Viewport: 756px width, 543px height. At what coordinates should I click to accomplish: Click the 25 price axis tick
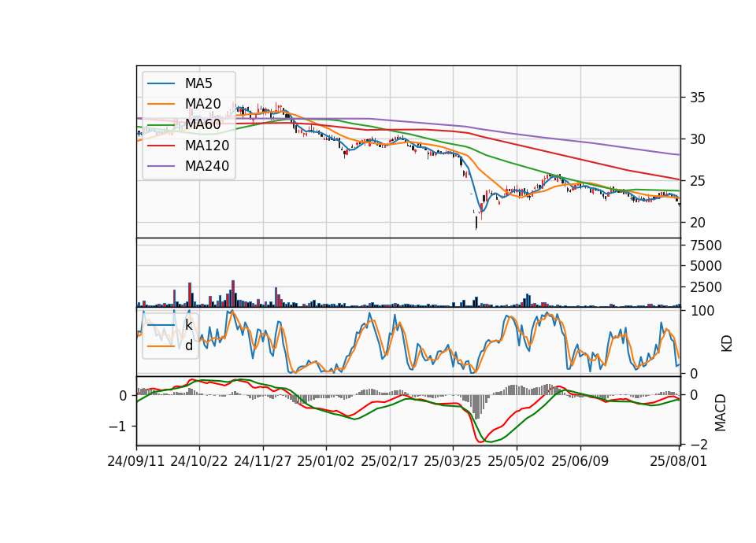coord(698,181)
